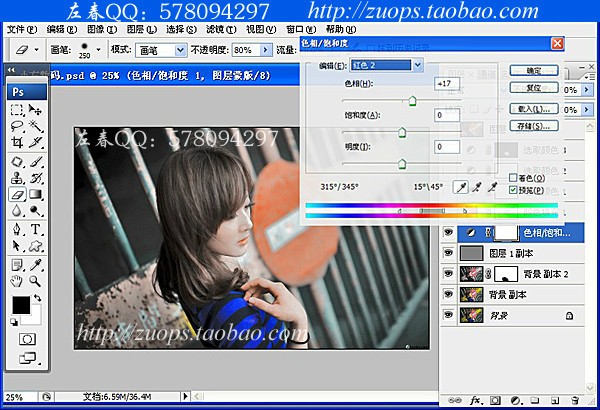
Task: Click the 存储 save button
Action: pyautogui.click(x=534, y=126)
